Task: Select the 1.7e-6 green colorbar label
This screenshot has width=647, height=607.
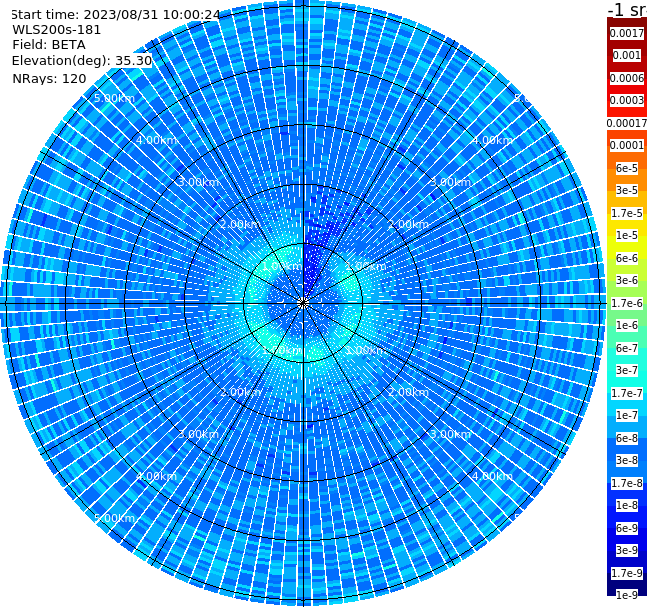Action: pos(627,303)
